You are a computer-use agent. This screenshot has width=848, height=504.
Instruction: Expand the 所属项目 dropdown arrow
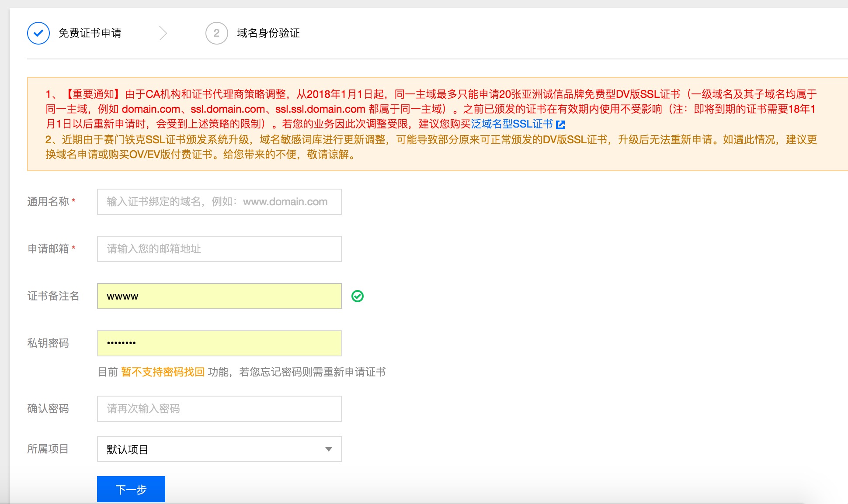(328, 449)
